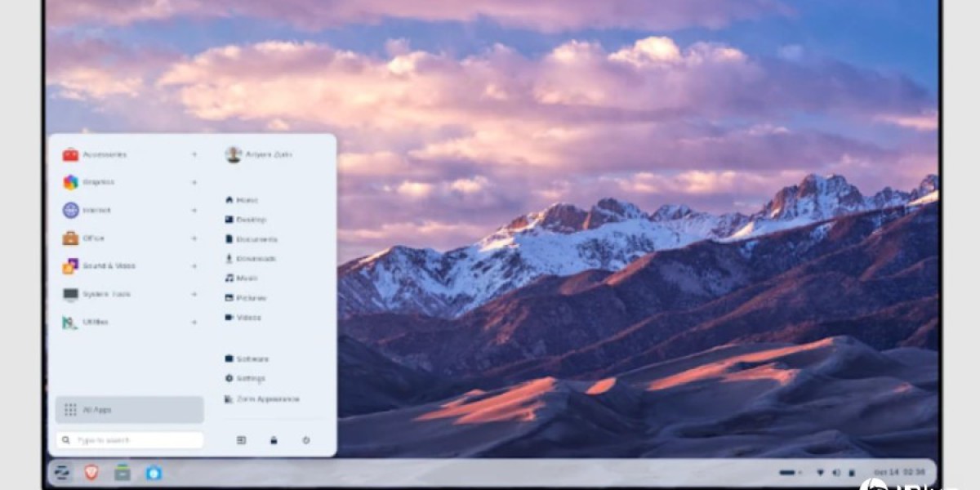
Task: Click the Type to search field
Action: coord(131,440)
